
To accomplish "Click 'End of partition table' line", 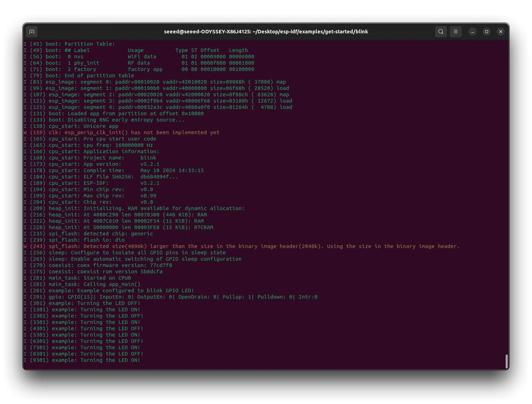I will tap(79, 76).
